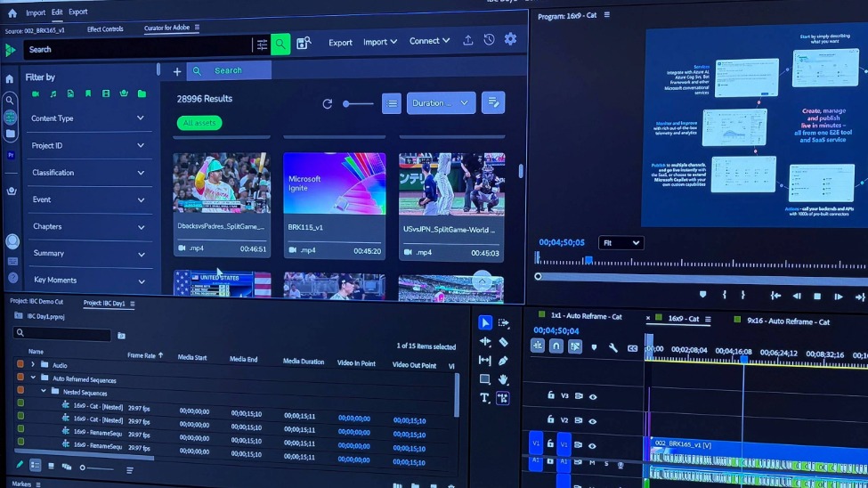Select the Razor tool
This screenshot has height=488, width=868.
pyautogui.click(x=503, y=342)
